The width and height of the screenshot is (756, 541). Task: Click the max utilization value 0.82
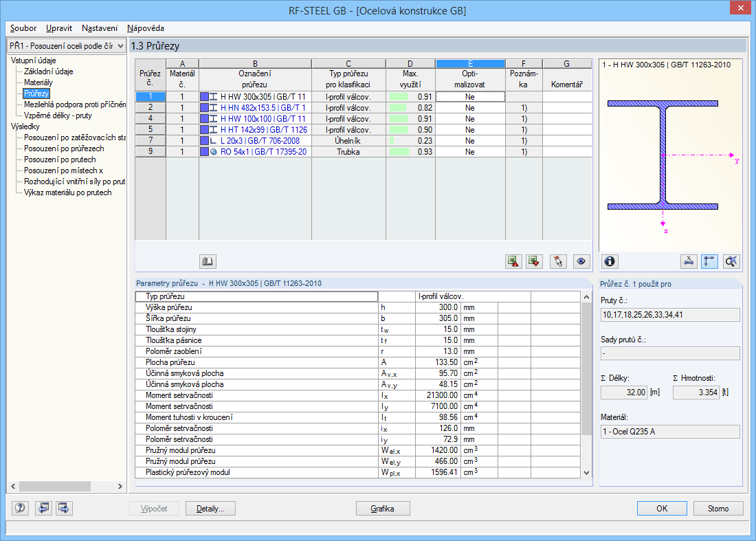click(425, 108)
